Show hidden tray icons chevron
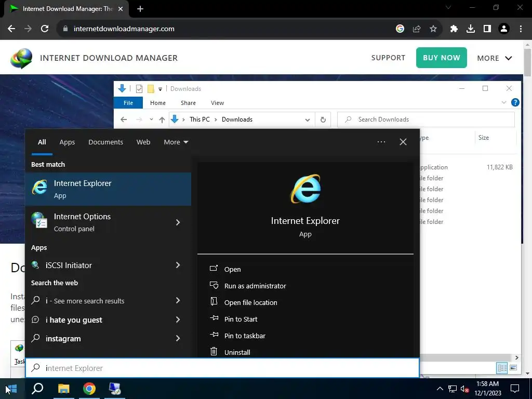The height and width of the screenshot is (399, 532). pyautogui.click(x=440, y=389)
